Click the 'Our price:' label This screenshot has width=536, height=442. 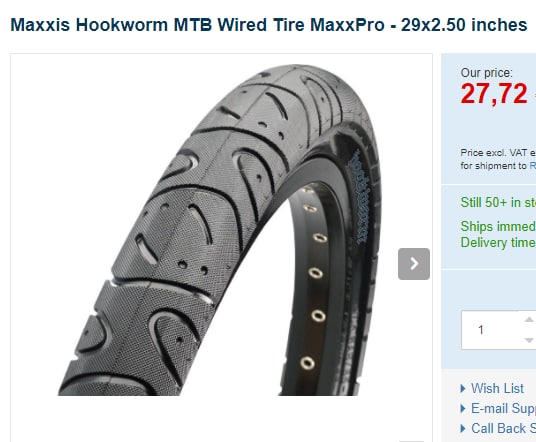pyautogui.click(x=486, y=73)
